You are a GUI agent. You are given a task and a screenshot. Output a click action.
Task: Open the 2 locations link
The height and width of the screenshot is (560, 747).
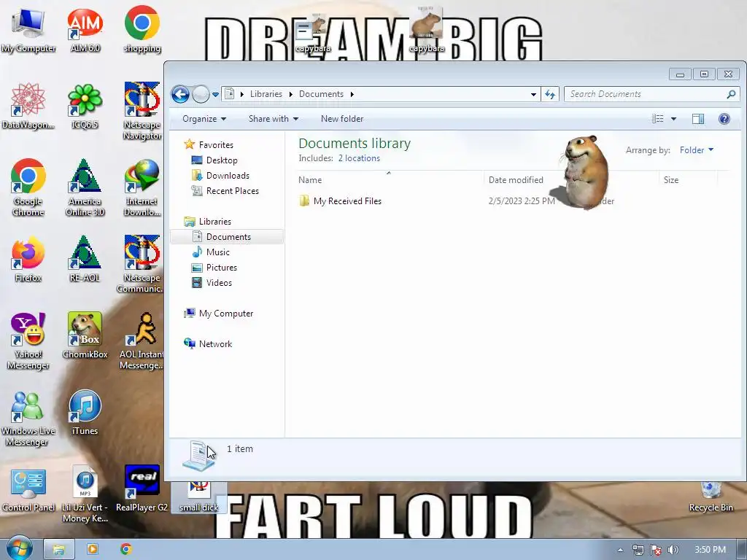[359, 158]
